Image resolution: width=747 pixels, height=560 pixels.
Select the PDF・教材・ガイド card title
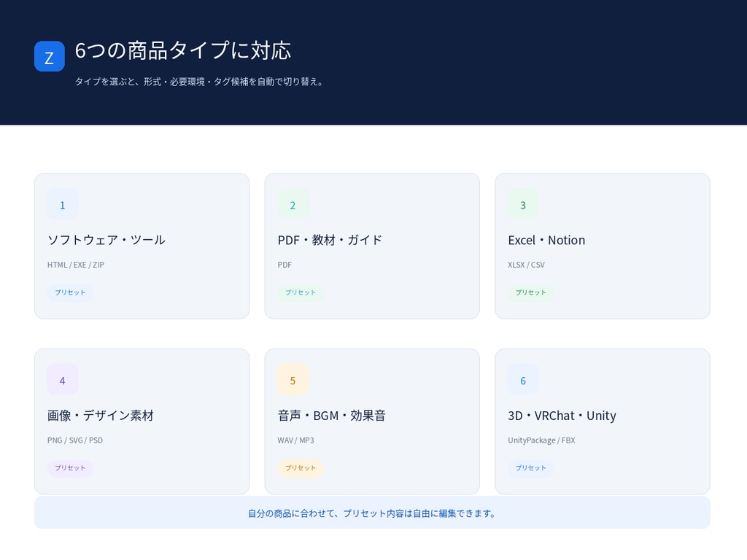click(330, 240)
